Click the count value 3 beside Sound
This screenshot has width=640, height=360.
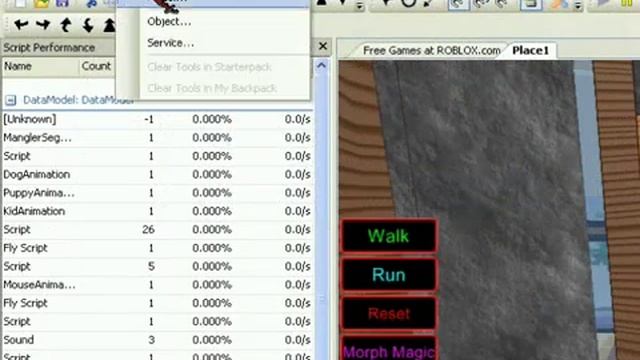(151, 340)
